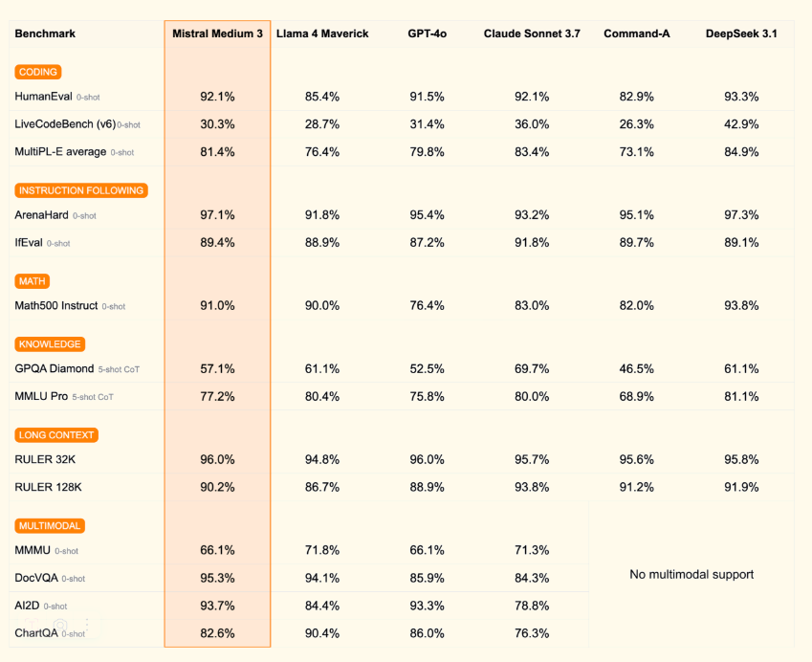Click the Command-A column header
Viewport: 812px width, 662px height.
coord(636,33)
